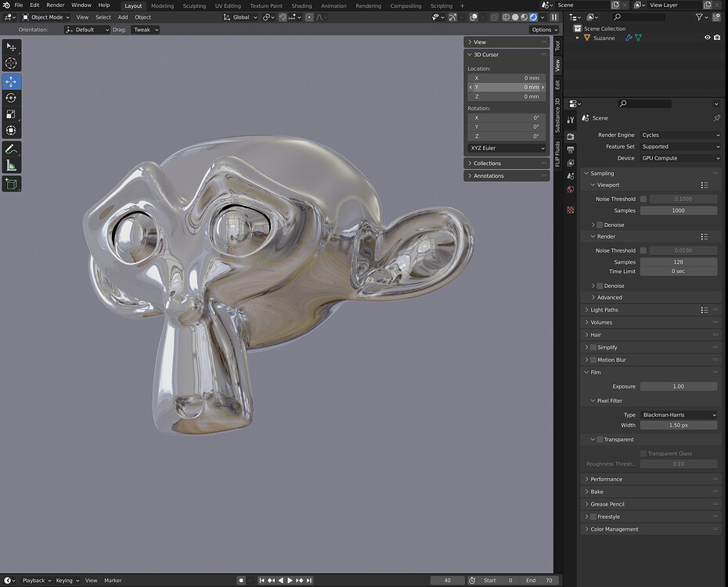Toggle proportional editing in header
728x587 pixels.
(309, 17)
